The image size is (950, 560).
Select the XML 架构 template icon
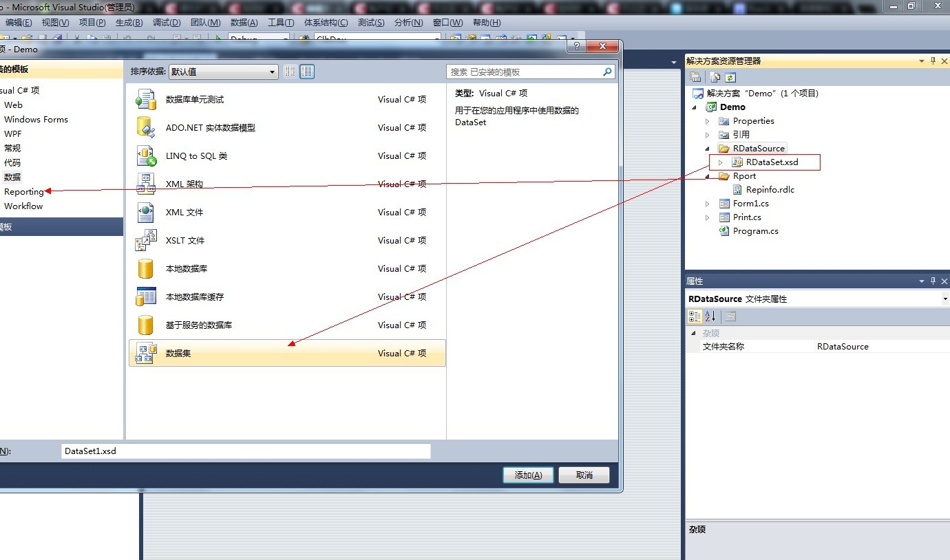click(146, 184)
